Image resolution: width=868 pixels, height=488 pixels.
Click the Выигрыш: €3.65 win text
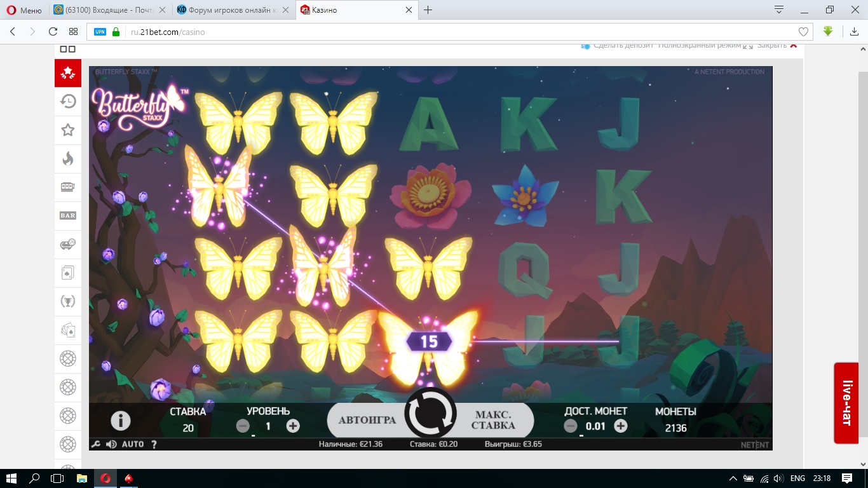pyautogui.click(x=513, y=444)
